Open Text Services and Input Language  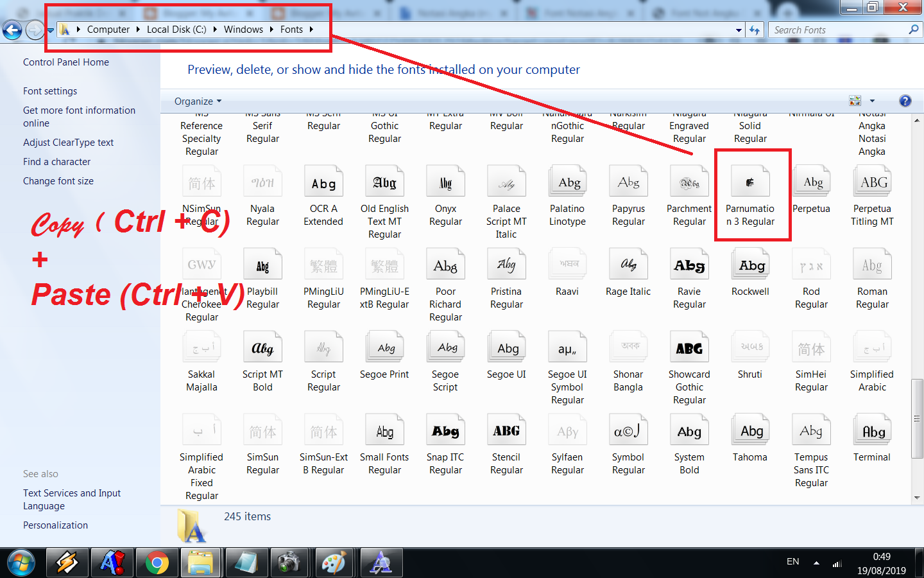pyautogui.click(x=72, y=500)
